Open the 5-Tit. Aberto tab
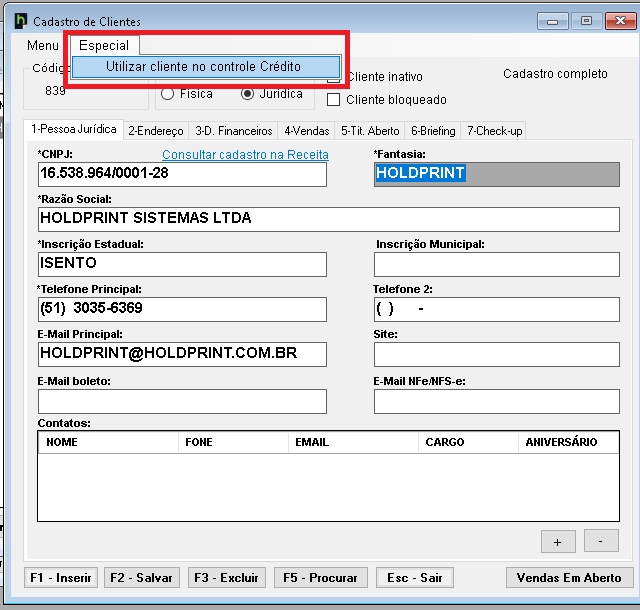Viewport: 640px width, 610px height. (x=370, y=131)
